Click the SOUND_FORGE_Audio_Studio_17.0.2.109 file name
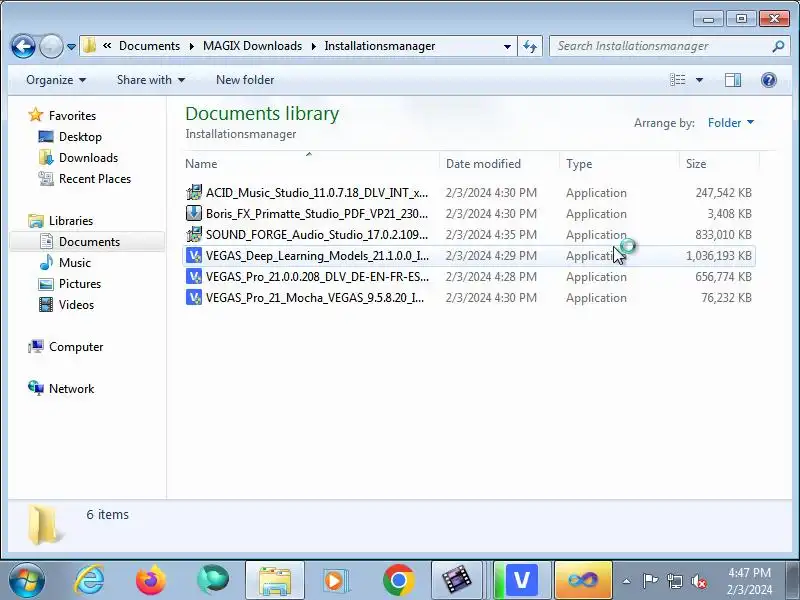 click(317, 235)
